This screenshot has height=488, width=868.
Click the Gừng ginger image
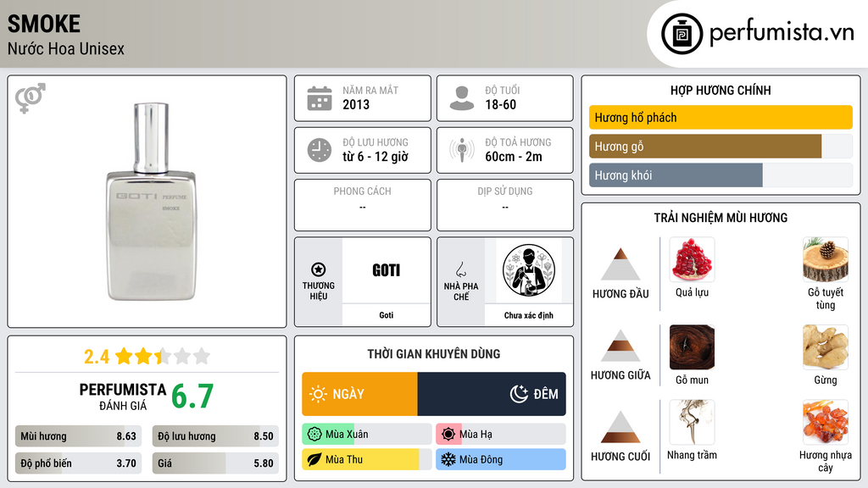[826, 347]
